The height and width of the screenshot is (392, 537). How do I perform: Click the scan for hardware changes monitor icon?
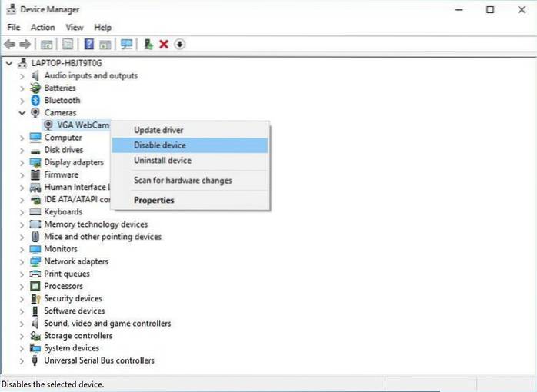point(126,45)
